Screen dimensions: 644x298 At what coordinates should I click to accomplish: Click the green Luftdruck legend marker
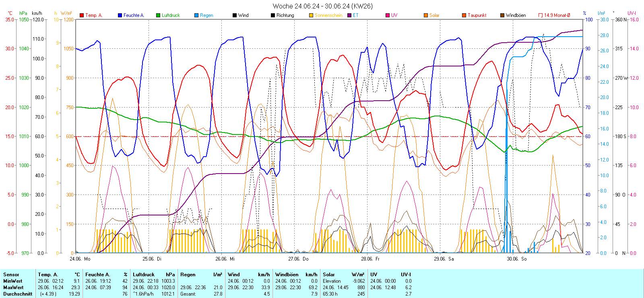[x=158, y=15]
